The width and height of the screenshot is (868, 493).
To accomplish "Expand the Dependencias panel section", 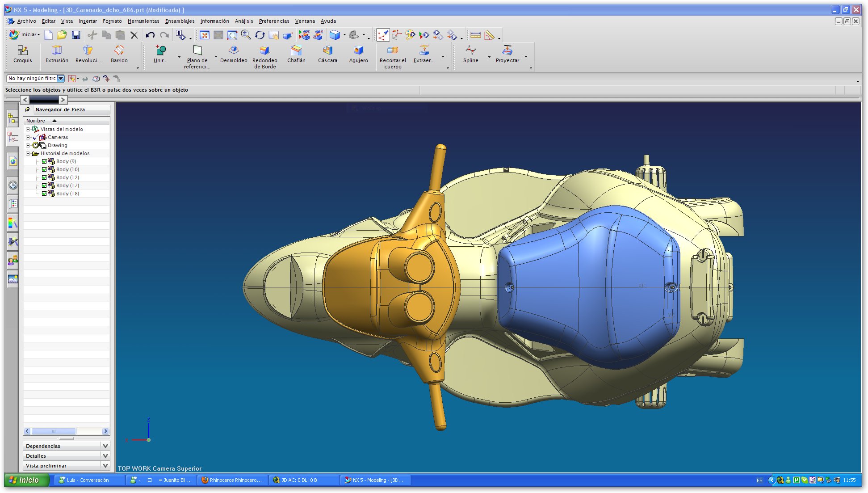I will 105,446.
